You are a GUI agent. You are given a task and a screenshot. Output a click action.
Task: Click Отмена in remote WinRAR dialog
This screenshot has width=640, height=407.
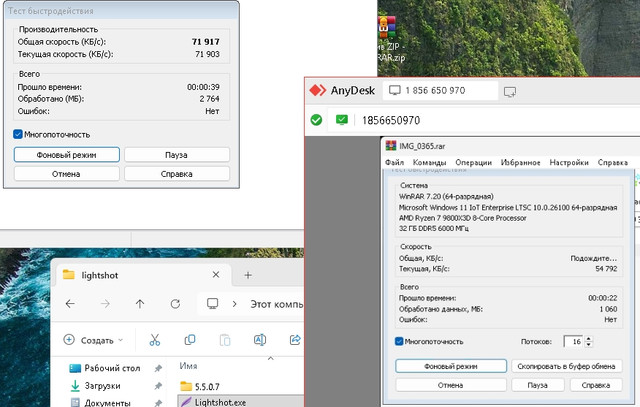click(451, 385)
